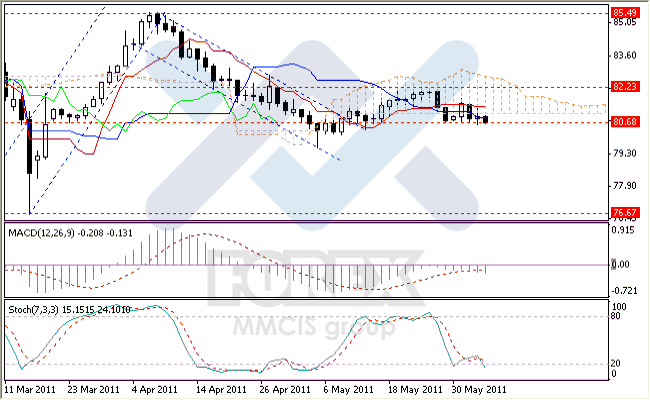650x400 pixels.
Task: Click the 20 stochastic oversold level label
Action: click(616, 364)
